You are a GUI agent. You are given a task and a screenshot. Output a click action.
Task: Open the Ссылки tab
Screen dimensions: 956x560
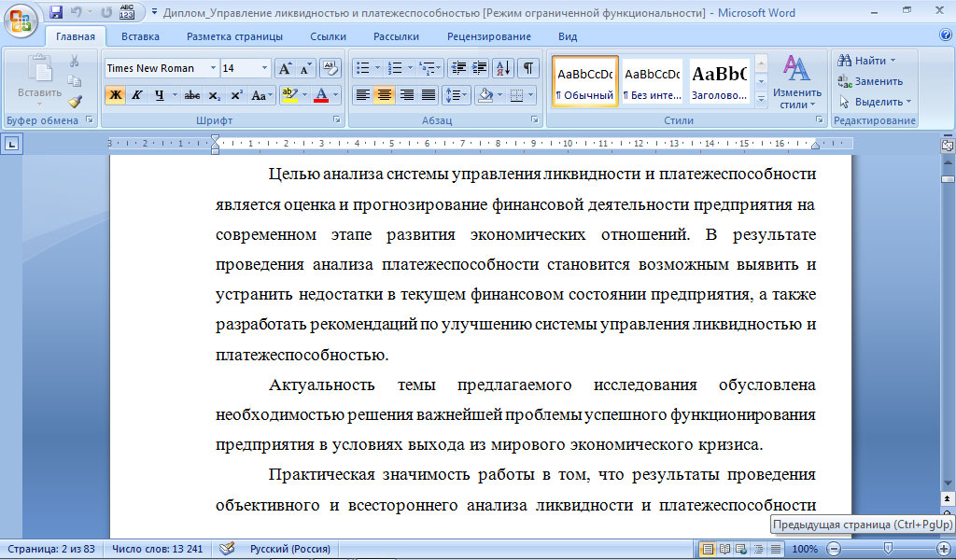point(328,36)
